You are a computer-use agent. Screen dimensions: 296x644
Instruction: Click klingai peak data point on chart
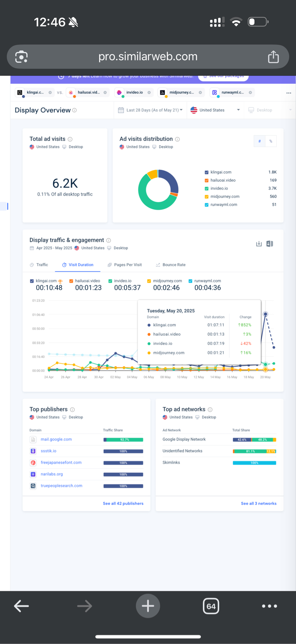click(266, 314)
